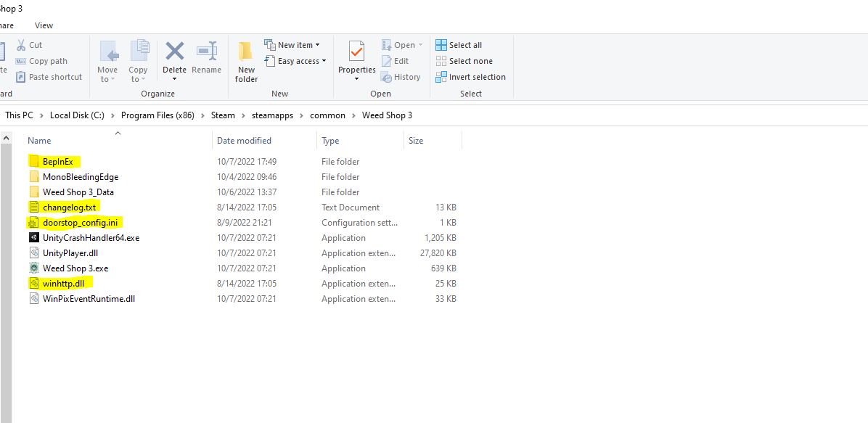Sort files by the Date modified column

[244, 141]
